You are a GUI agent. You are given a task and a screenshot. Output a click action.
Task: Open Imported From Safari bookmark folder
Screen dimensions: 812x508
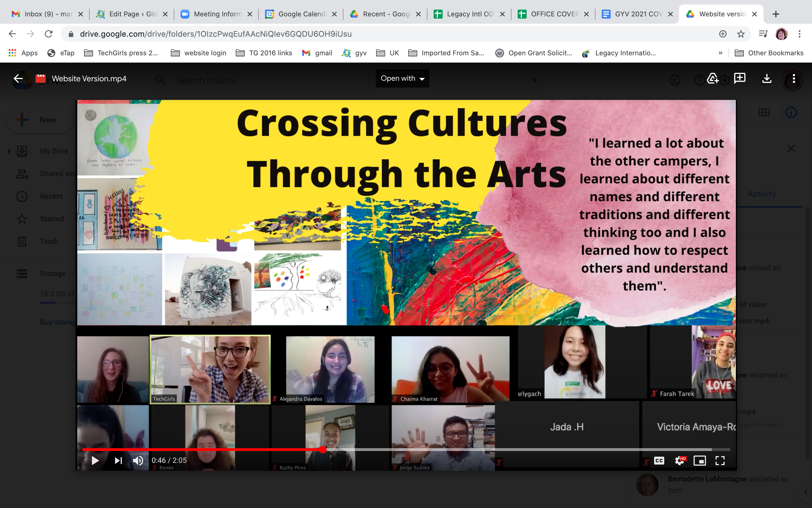pyautogui.click(x=446, y=53)
